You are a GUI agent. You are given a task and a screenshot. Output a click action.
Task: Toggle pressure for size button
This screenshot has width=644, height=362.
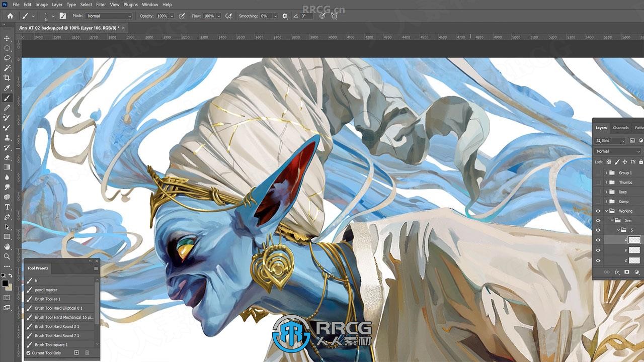pos(322,16)
